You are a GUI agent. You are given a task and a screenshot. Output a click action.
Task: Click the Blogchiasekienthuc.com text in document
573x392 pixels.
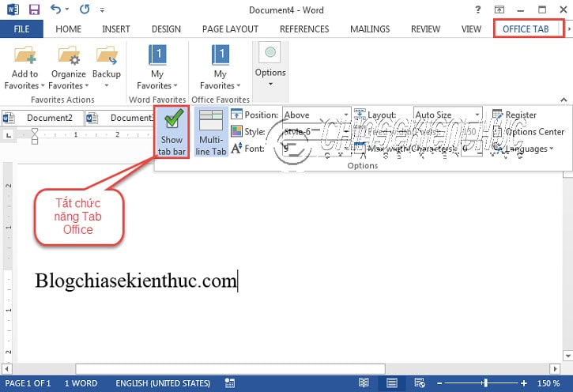coord(136,281)
